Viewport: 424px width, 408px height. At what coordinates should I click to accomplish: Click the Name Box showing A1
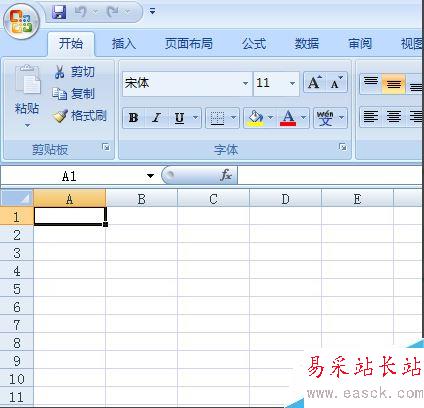tap(73, 176)
